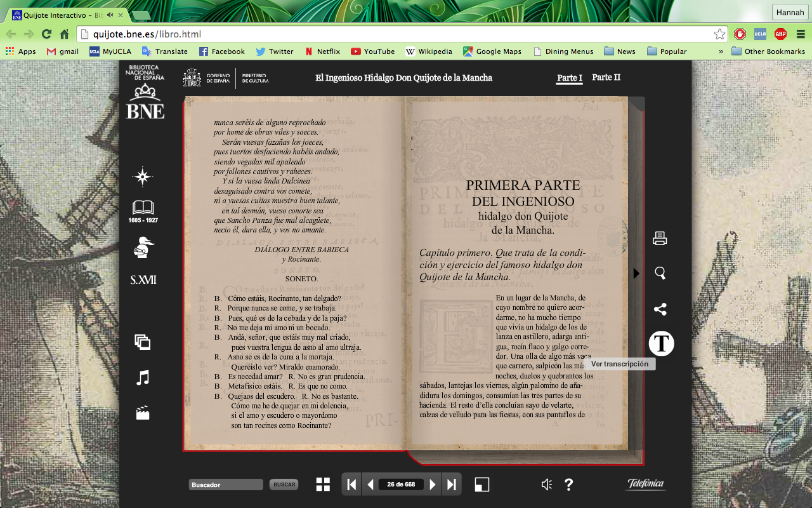Select the Parte I tab
Image resolution: width=812 pixels, height=508 pixels.
(x=569, y=78)
